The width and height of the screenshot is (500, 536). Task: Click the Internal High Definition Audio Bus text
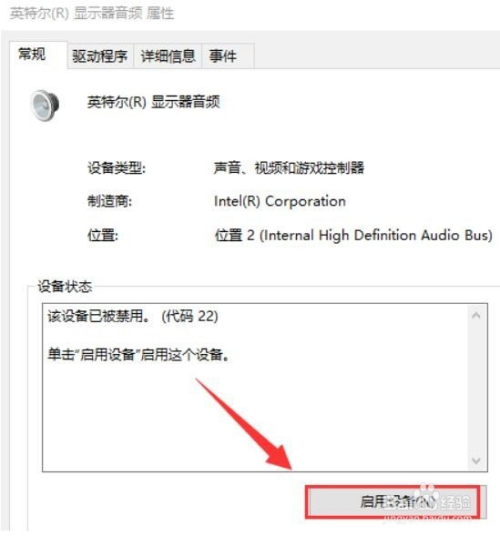pyautogui.click(x=376, y=236)
